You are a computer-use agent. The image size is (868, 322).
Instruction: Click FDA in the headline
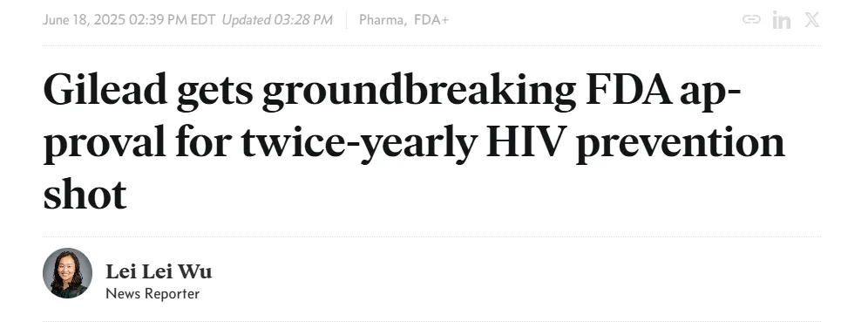point(629,90)
